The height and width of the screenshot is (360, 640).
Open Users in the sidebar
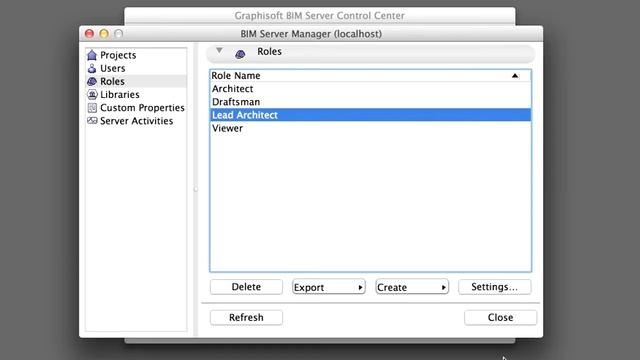pyautogui.click(x=113, y=68)
